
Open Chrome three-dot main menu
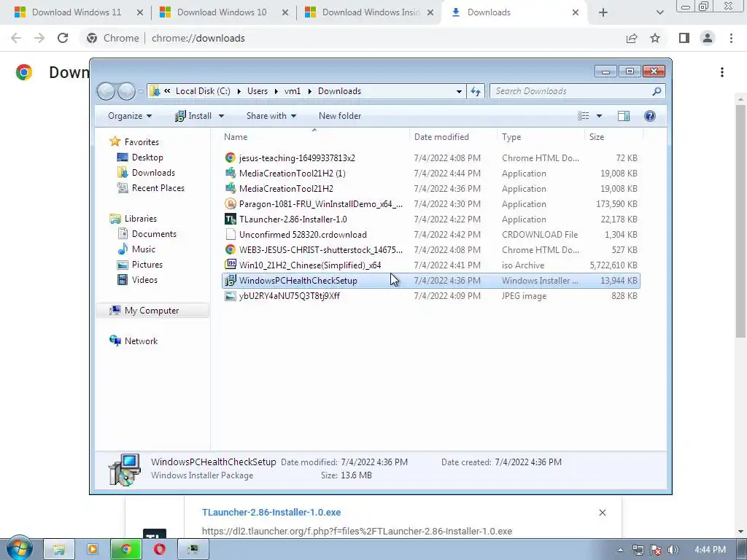731,38
